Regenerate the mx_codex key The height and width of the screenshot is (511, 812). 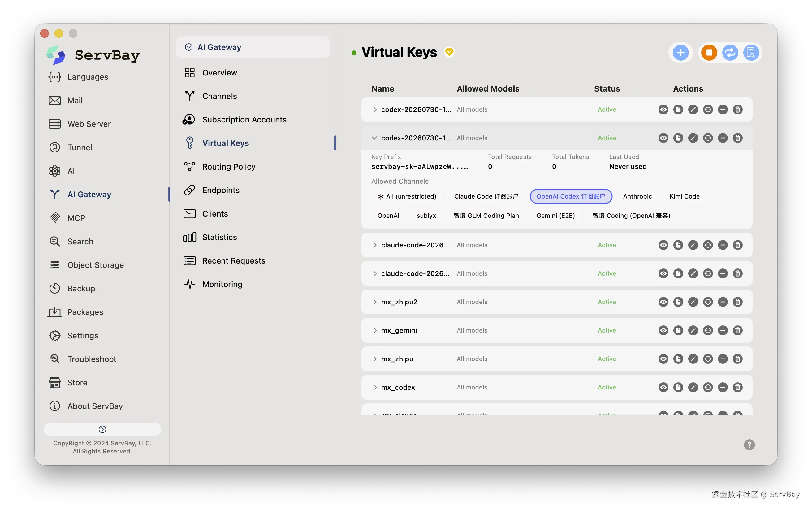[x=707, y=387]
